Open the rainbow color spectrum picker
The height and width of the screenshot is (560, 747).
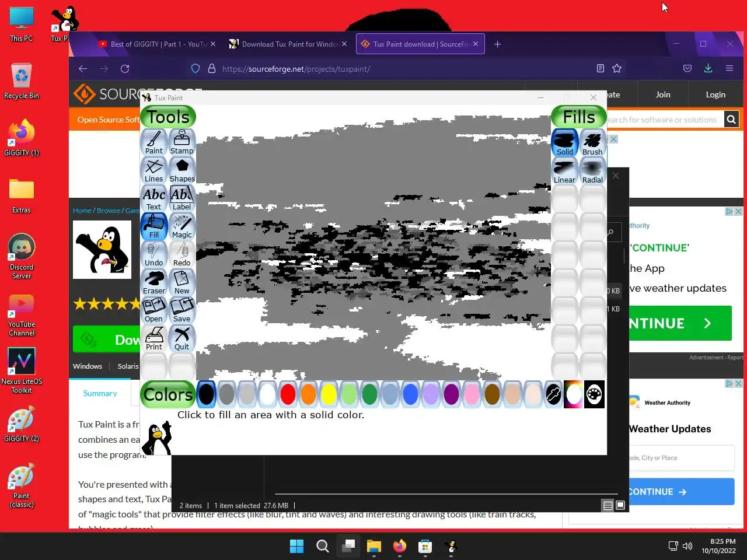(x=574, y=394)
